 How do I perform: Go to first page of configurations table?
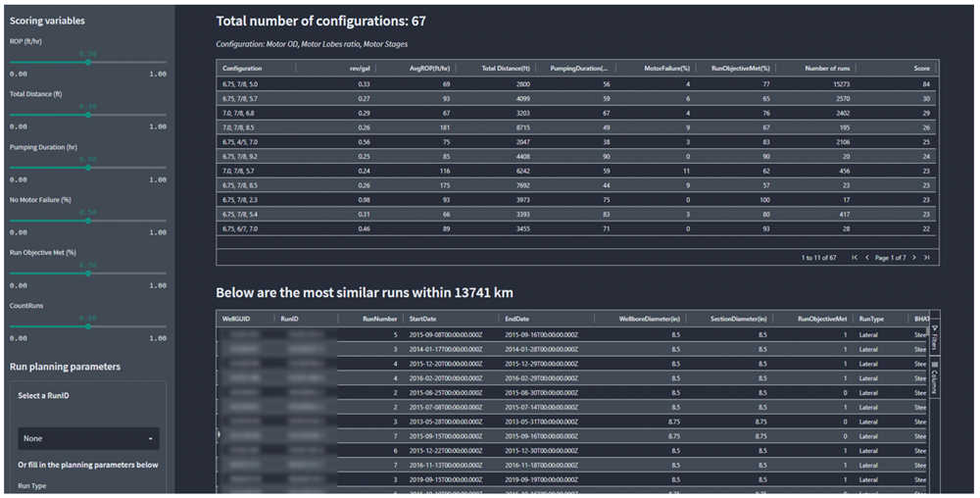tap(855, 257)
